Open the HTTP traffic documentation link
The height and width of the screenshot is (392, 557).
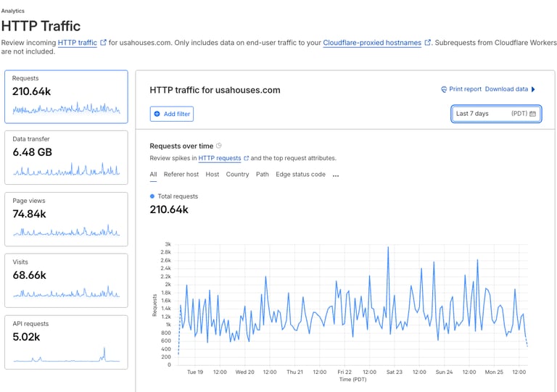(77, 43)
